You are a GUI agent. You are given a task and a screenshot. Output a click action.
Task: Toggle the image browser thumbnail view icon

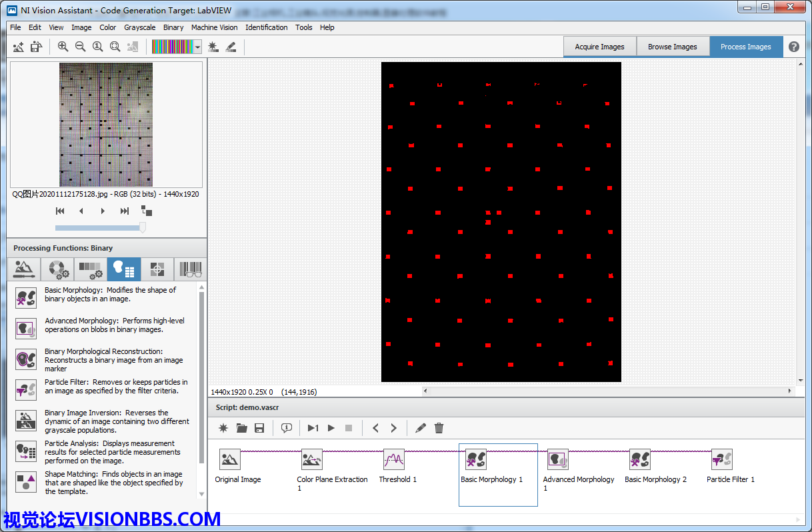(147, 211)
